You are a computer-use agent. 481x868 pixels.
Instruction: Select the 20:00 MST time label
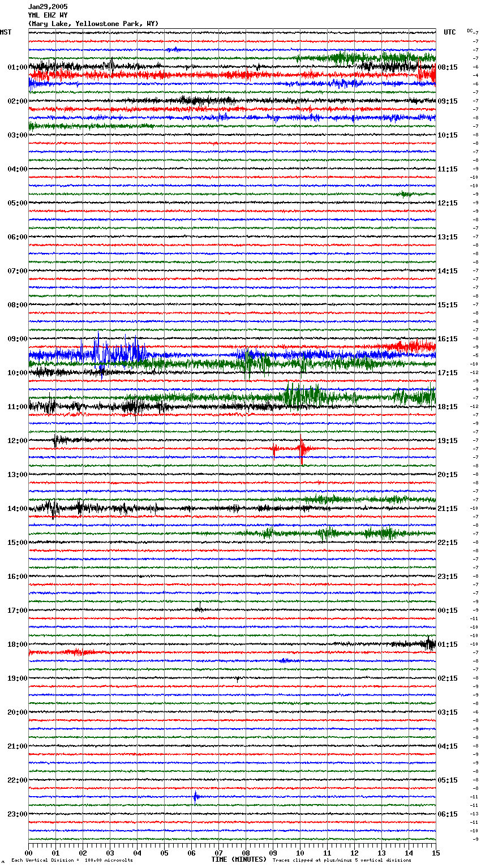click(x=18, y=712)
